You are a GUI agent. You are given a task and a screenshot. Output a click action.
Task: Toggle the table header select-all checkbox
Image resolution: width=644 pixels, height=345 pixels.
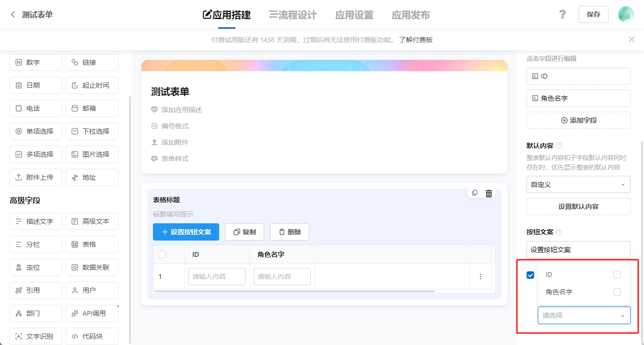click(x=162, y=254)
